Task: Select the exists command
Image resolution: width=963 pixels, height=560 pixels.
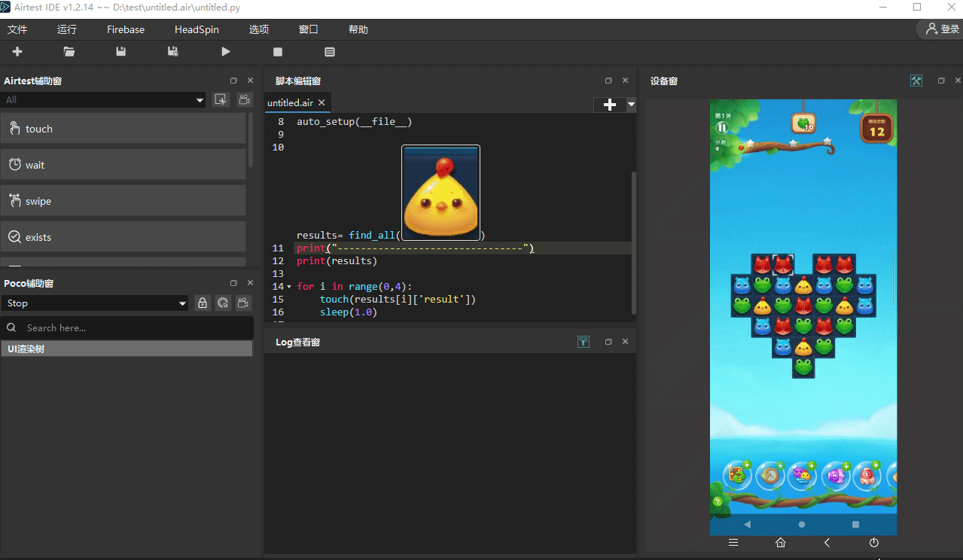Action: click(x=123, y=237)
